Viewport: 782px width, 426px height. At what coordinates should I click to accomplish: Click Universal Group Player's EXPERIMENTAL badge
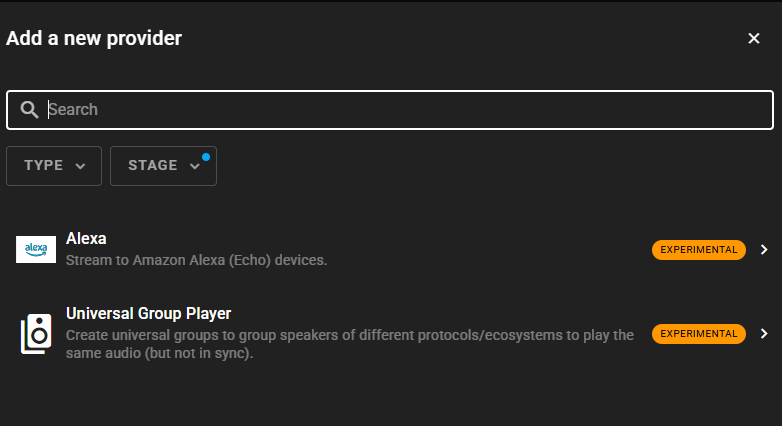[699, 333]
